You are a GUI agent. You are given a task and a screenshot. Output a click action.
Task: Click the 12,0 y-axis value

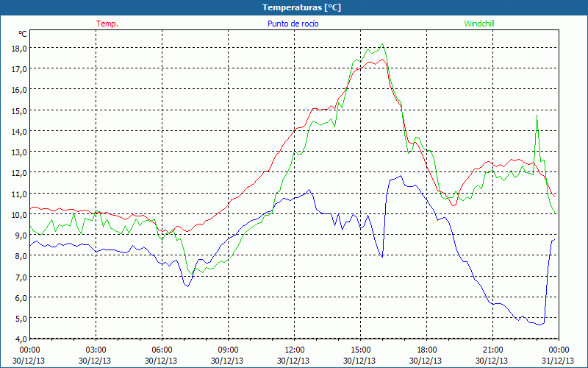pos(19,173)
